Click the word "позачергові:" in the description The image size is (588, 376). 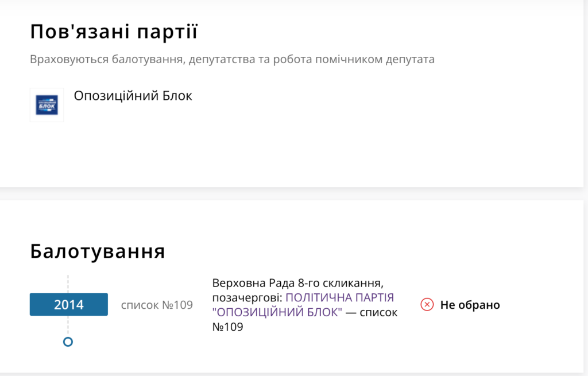(247, 297)
